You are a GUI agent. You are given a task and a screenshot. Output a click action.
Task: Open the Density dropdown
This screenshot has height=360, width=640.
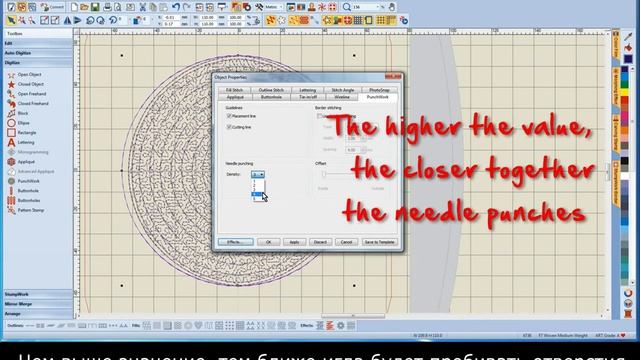tap(258, 175)
